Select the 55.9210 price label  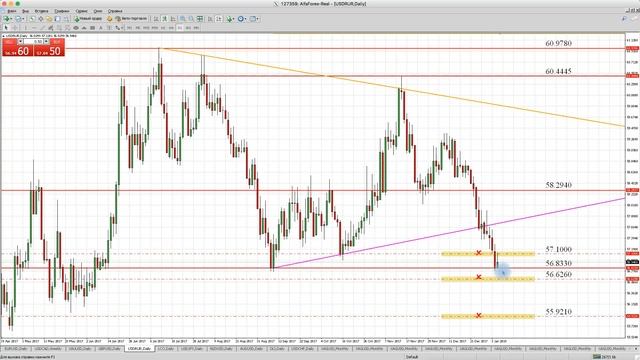(558, 312)
